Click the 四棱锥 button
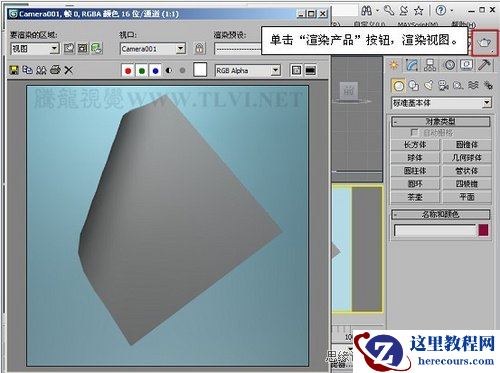The width and height of the screenshot is (500, 373). pos(467,184)
